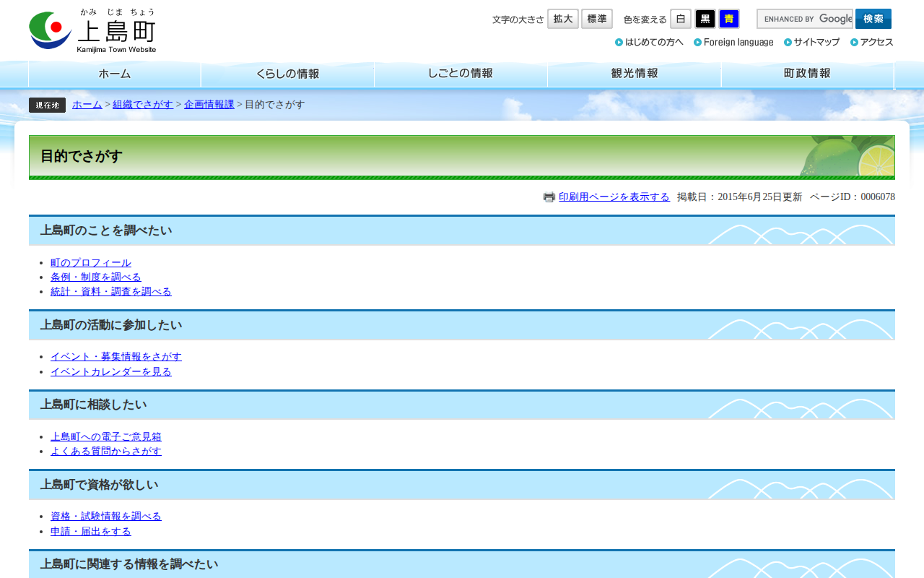
Task: Open 条例・制度を調べる link
Action: coord(96,277)
